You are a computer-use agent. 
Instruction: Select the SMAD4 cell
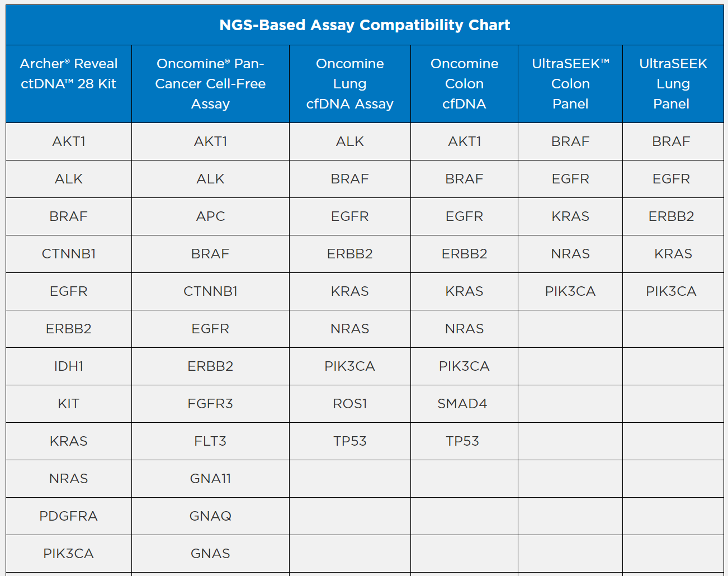tap(462, 404)
